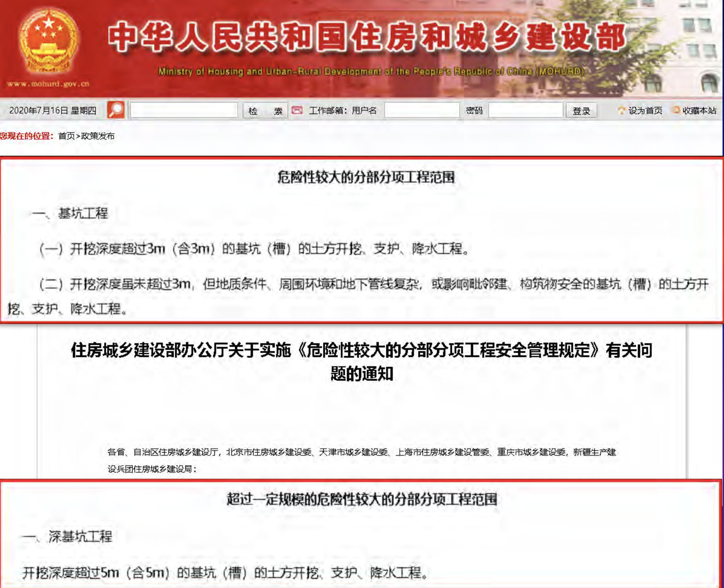Click the red mail envelope icon
Screen dimensions: 724x588
(297, 110)
